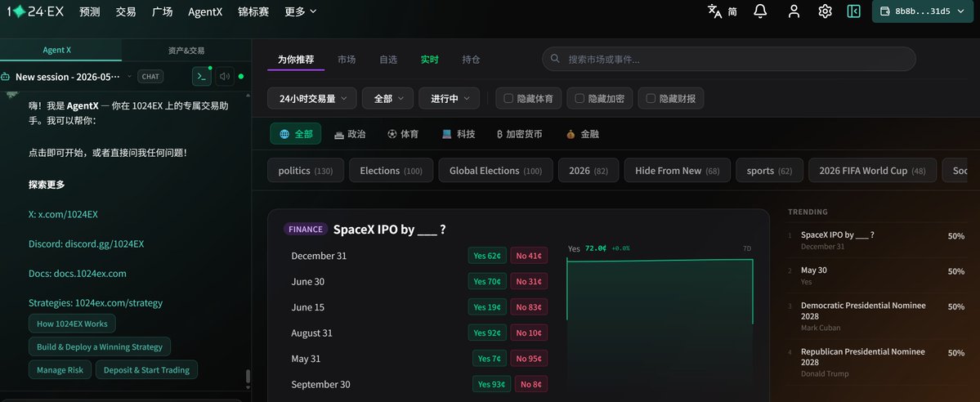The width and height of the screenshot is (980, 402).
Task: Select the globe 全部 category filter
Action: (296, 134)
